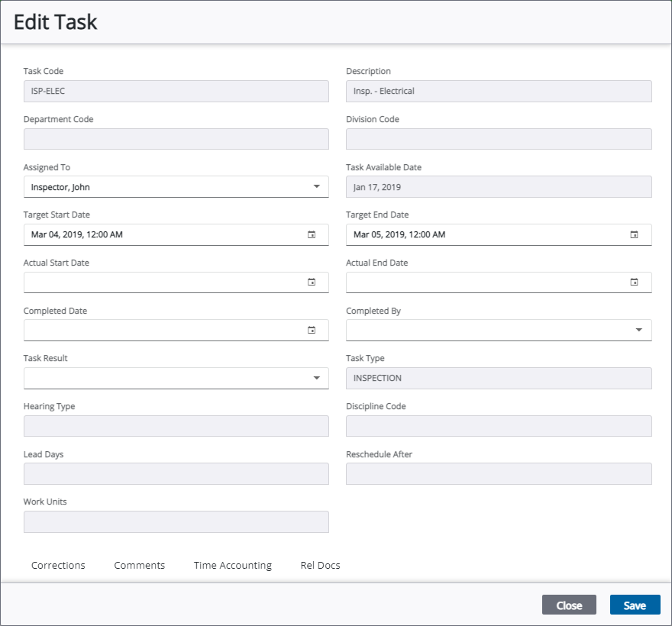
Task: Open the Target Start Date calendar picker
Action: [x=312, y=234]
